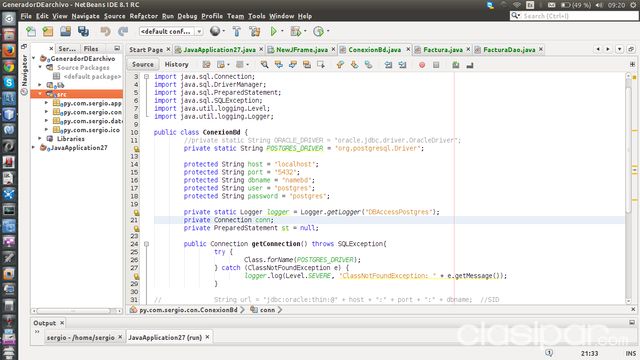The height and width of the screenshot is (360, 640).
Task: Toggle History view in editor
Action: pyautogui.click(x=176, y=64)
